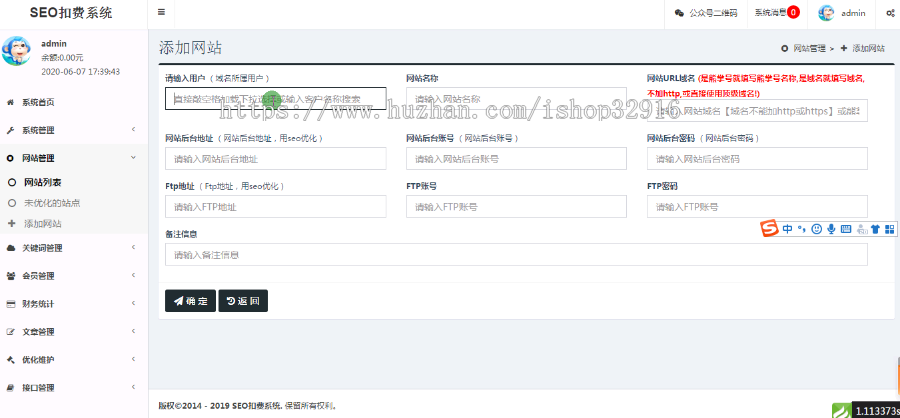This screenshot has height=418, width=900.
Task: Click the card icon beside 财务统计
Action: pos(10,304)
